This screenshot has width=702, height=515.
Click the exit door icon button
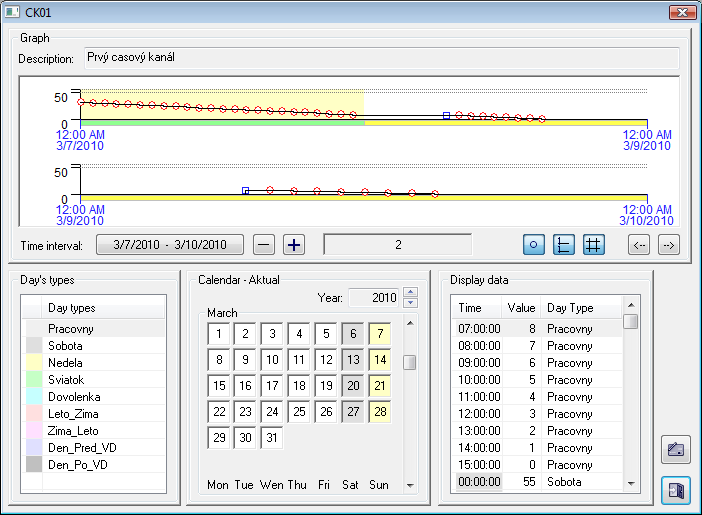click(x=676, y=490)
